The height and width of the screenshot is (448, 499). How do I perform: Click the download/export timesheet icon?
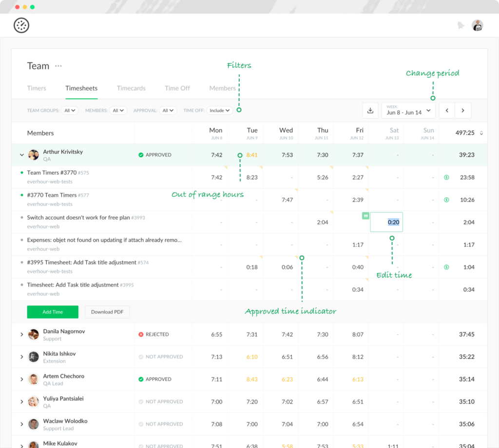pos(370,111)
